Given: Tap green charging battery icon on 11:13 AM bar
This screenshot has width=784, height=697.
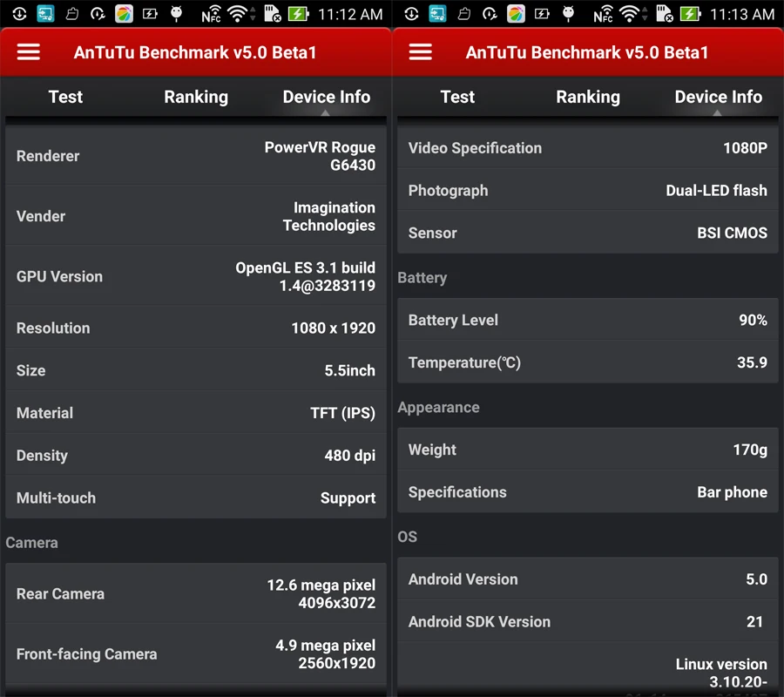Looking at the screenshot, I should coord(691,14).
